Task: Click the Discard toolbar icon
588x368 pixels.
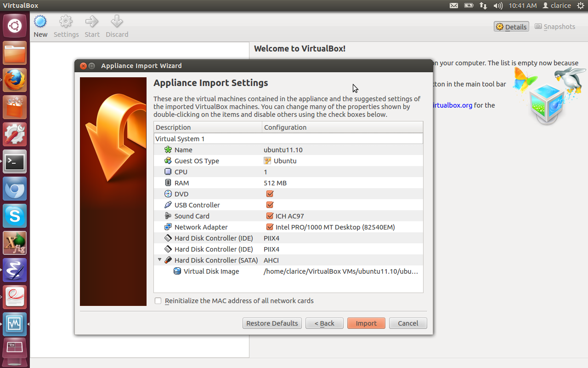Action: (117, 22)
